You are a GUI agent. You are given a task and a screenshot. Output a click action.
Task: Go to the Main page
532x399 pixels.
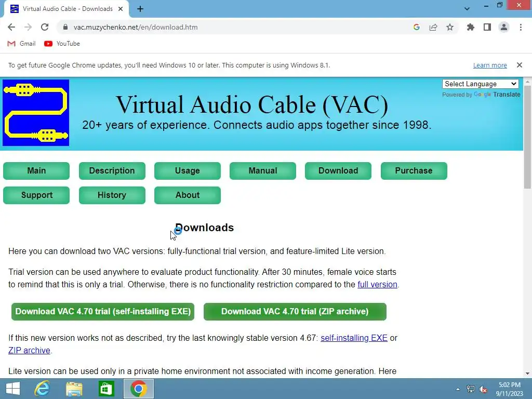(x=36, y=170)
